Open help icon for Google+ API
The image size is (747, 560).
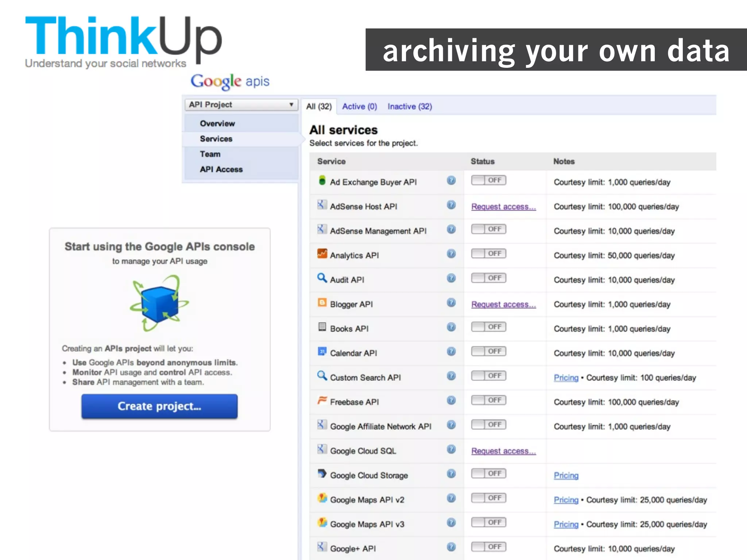coord(451,547)
